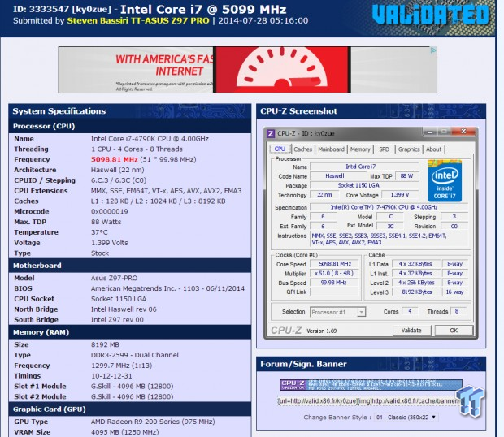This screenshot has height=437, width=504.
Task: Open the About tab
Action: [433, 149]
